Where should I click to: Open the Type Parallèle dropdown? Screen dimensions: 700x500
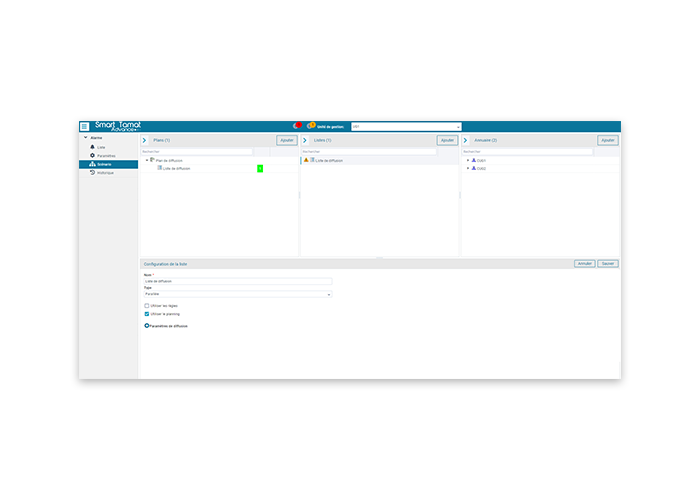tap(238, 294)
